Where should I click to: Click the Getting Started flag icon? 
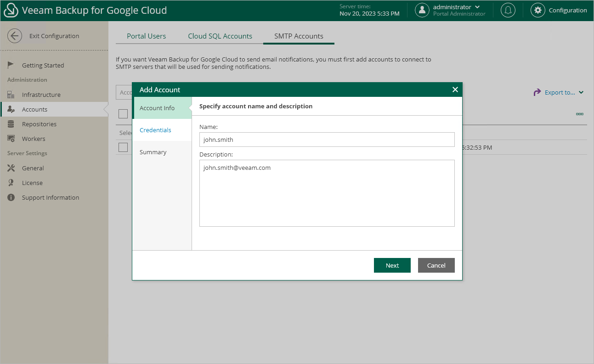[x=11, y=65]
